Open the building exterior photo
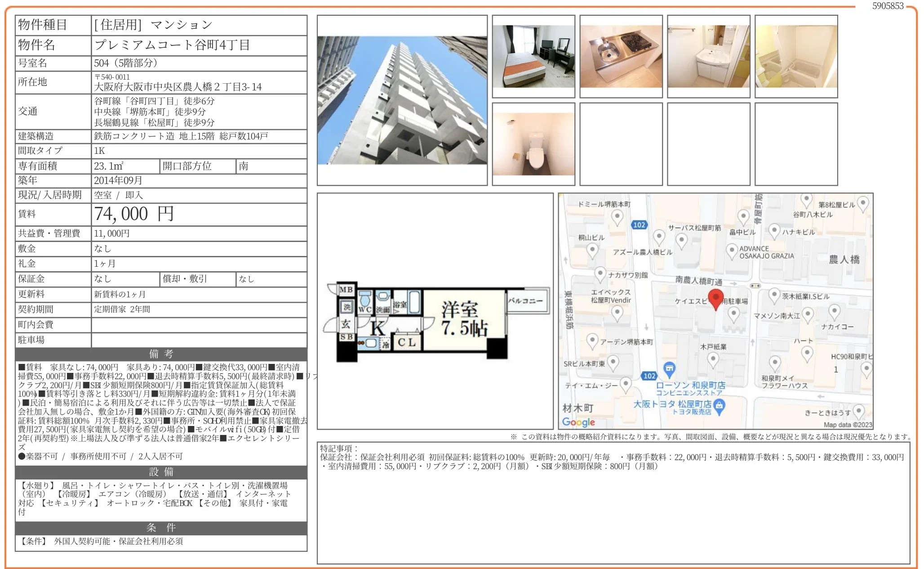This screenshot has width=924, height=569. click(x=402, y=100)
